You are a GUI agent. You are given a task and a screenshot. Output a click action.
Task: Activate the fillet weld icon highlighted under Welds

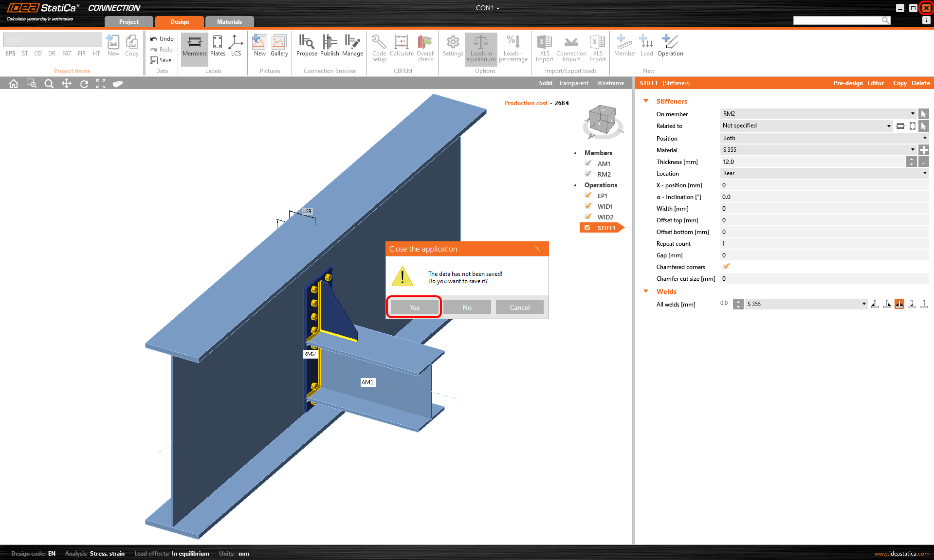click(x=899, y=304)
